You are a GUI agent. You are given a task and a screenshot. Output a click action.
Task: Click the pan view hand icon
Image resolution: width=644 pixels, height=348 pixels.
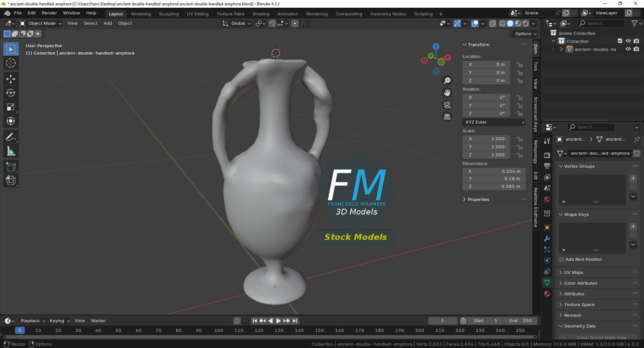[x=447, y=93]
